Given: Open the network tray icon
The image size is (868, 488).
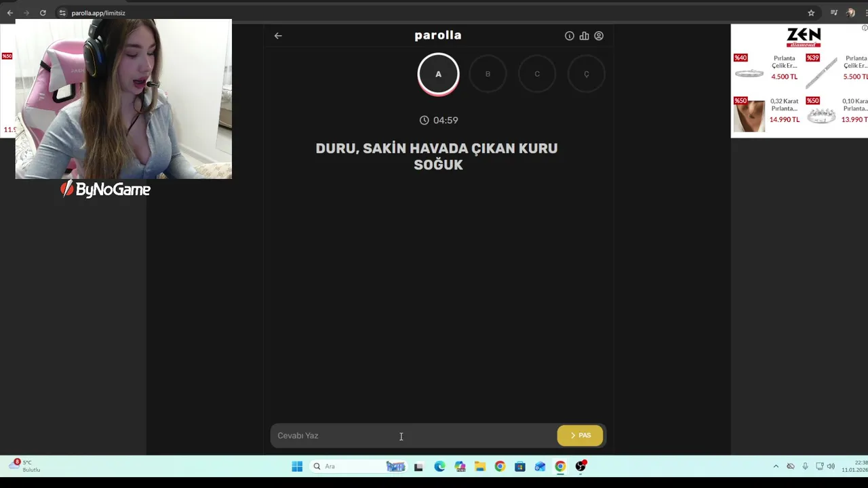Looking at the screenshot, I should [819, 466].
